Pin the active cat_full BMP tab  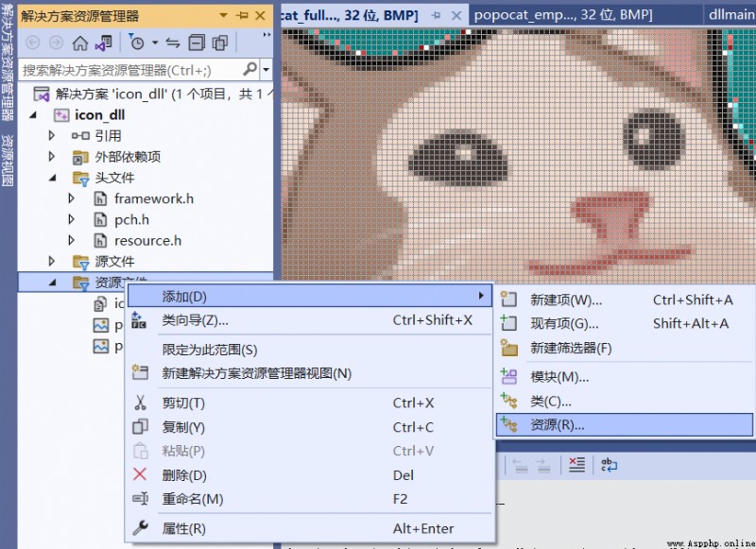click(x=436, y=15)
